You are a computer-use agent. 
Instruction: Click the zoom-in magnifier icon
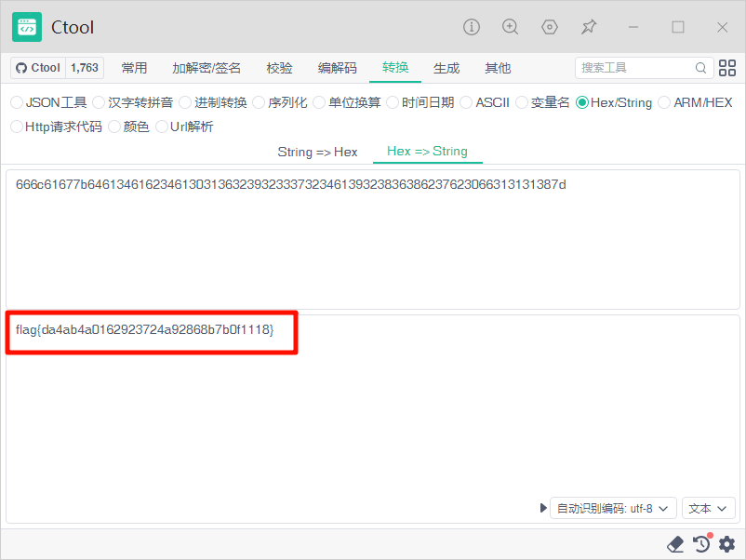coord(511,27)
